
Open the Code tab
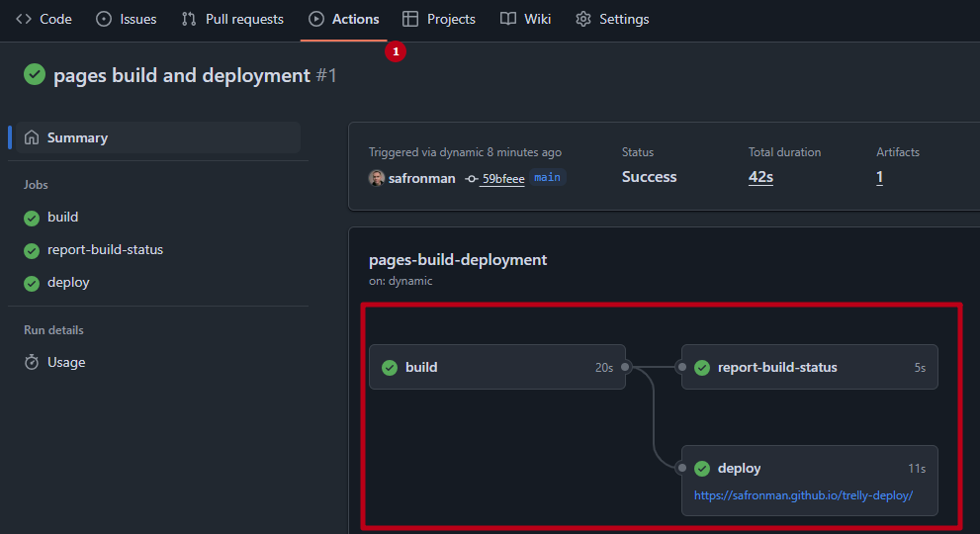click(x=45, y=19)
